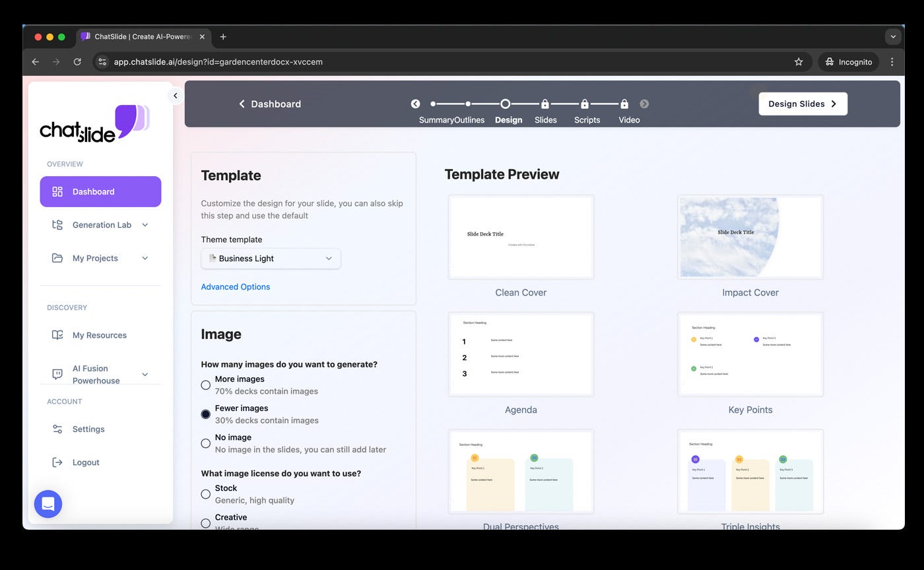This screenshot has width=924, height=570.
Task: Click the Logout icon
Action: [x=57, y=462]
